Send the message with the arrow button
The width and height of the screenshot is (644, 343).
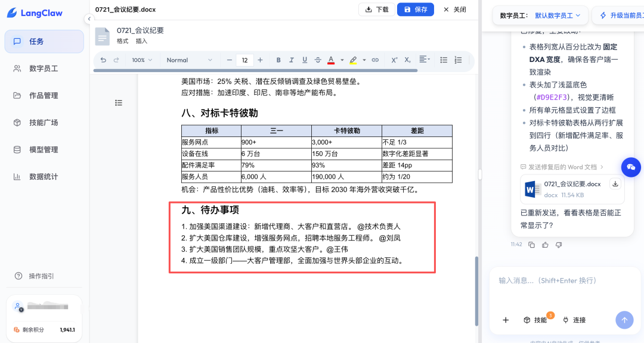point(624,320)
